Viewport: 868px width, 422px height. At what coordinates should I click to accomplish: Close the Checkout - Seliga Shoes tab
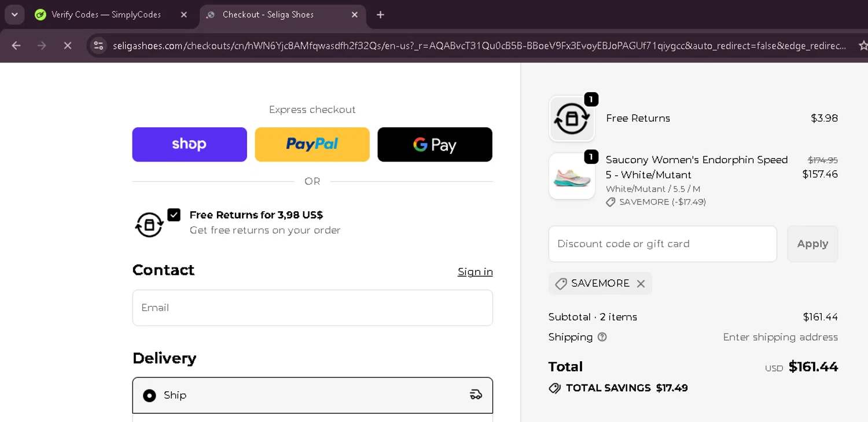tap(355, 14)
